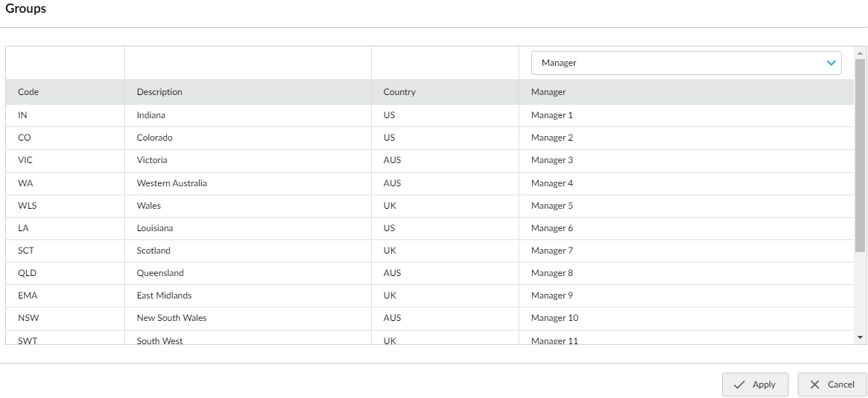This screenshot has height=398, width=868.
Task: Click the Code column header
Action: 28,92
